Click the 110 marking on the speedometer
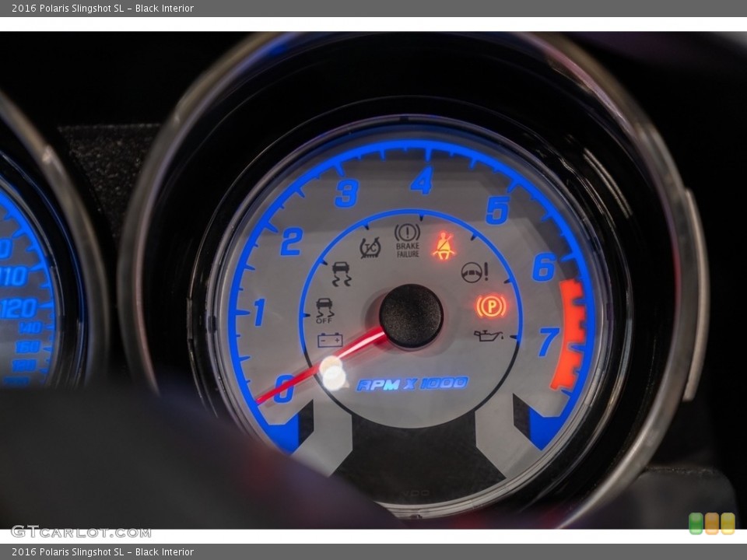 (x=13, y=276)
